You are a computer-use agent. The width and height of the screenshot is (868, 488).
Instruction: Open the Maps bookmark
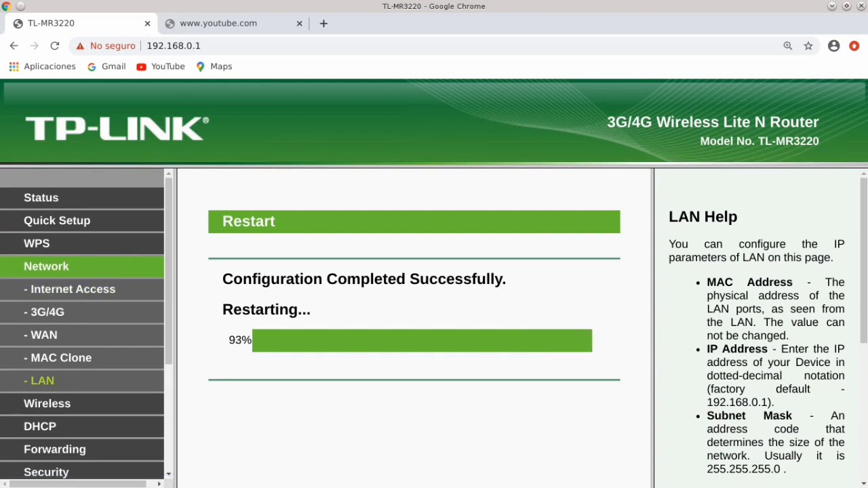(x=214, y=66)
